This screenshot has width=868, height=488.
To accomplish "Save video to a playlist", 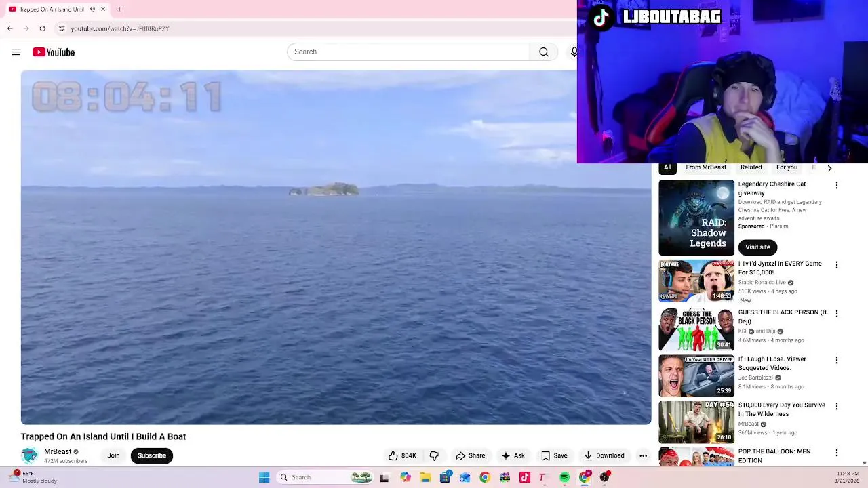I will (554, 455).
